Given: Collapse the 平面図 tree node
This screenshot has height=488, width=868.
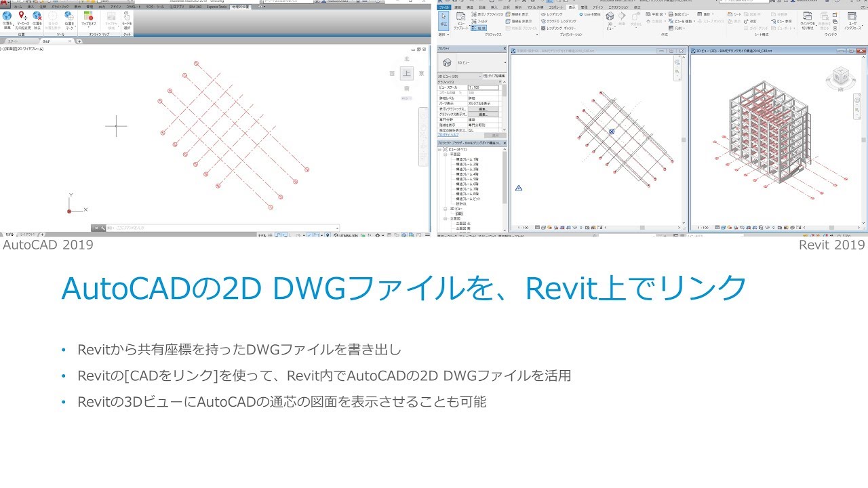Looking at the screenshot, I should (x=446, y=154).
